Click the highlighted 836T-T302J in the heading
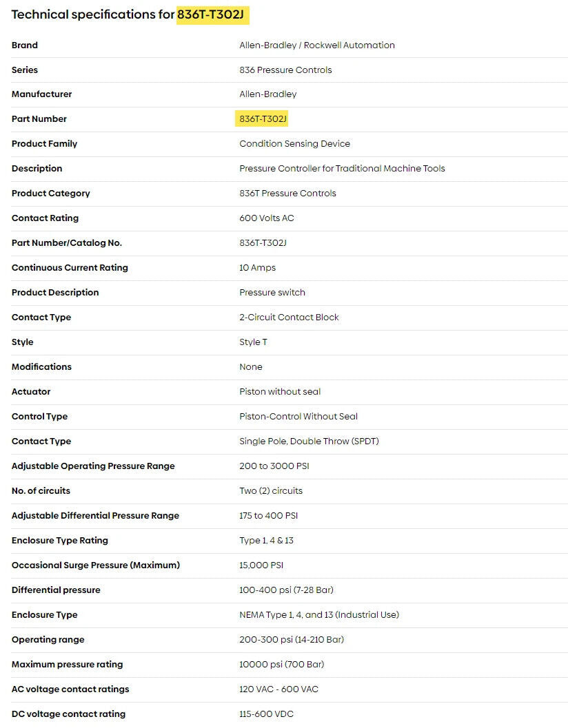568x728 pixels. click(x=212, y=14)
